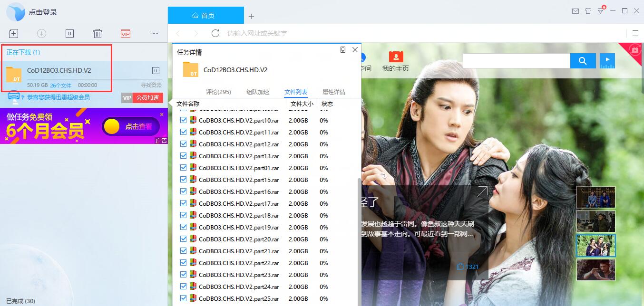644x306 pixels.
Task: Uncheck CoDBO3.CHS.HD.V2.part01.rar
Action: pyautogui.click(x=184, y=168)
